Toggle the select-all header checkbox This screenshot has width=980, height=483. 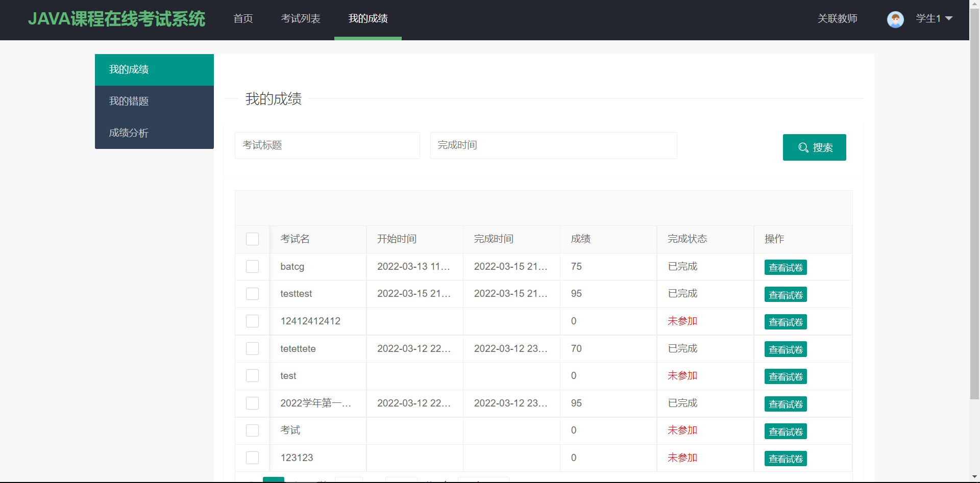click(x=252, y=239)
